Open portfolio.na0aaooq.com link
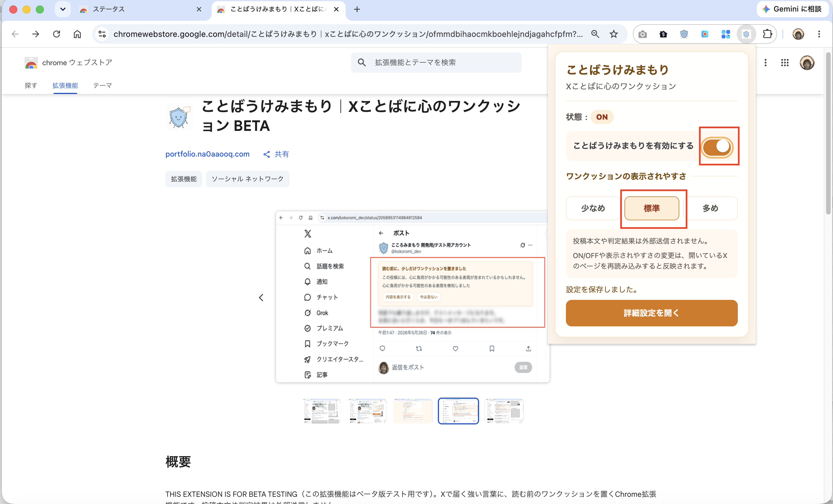The height and width of the screenshot is (504, 833). (207, 154)
